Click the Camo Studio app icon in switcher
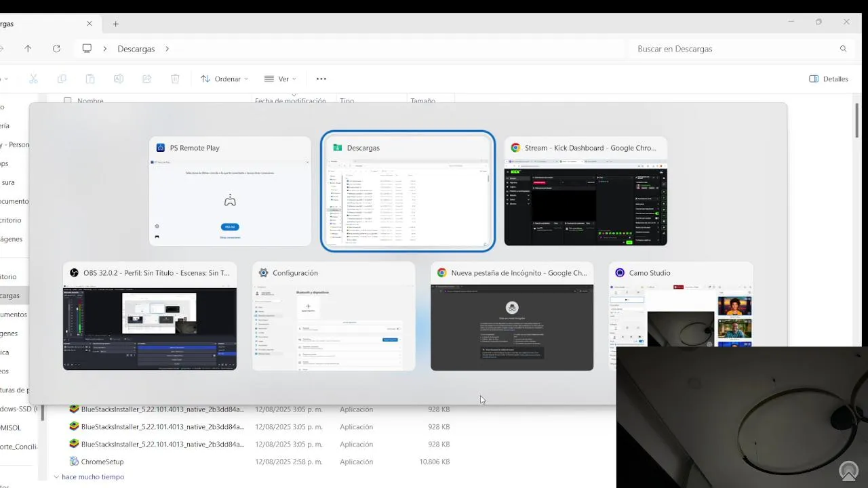This screenshot has width=868, height=488. (620, 272)
